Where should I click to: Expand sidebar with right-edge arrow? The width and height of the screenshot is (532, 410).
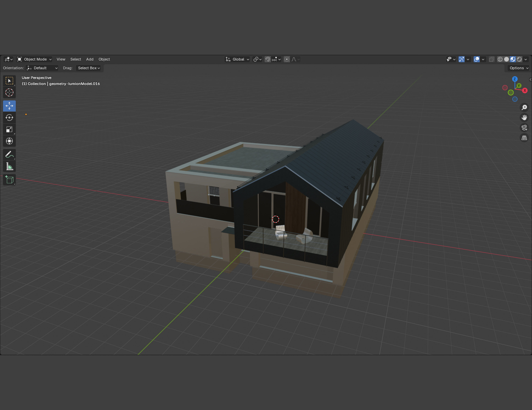(530, 80)
